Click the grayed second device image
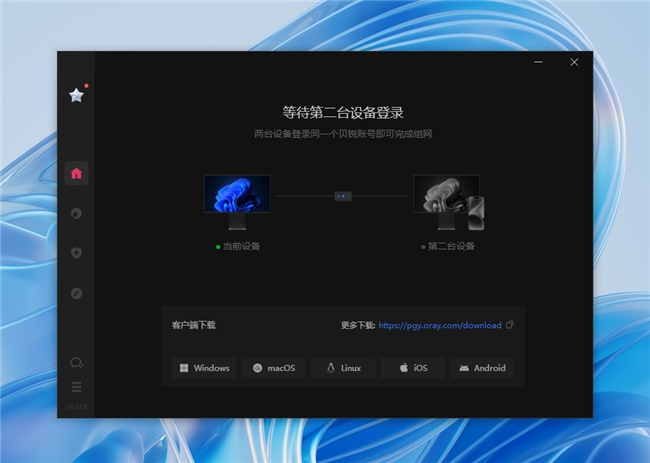Viewport: 650px width, 463px height. 447,201
